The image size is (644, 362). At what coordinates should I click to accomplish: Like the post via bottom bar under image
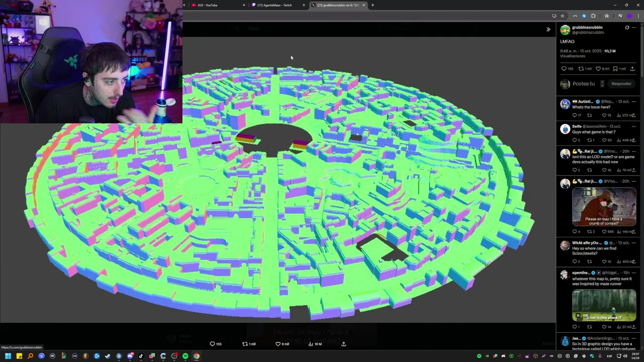[x=282, y=344]
